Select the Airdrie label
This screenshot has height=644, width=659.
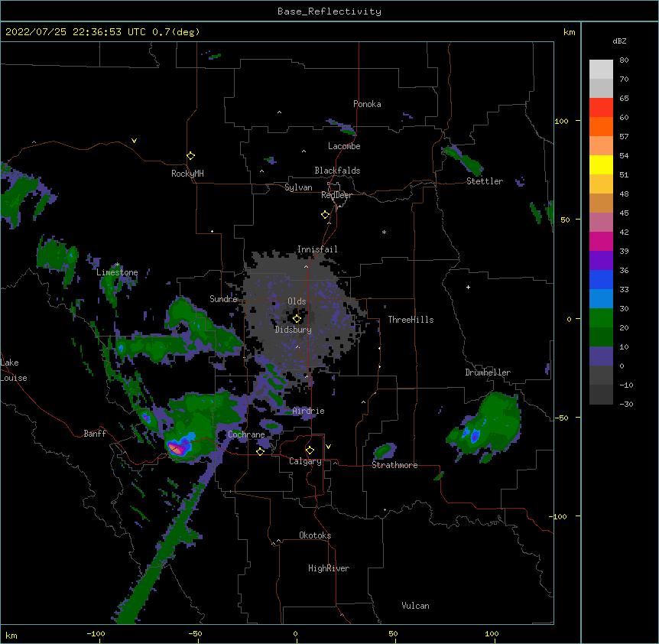tap(308, 411)
